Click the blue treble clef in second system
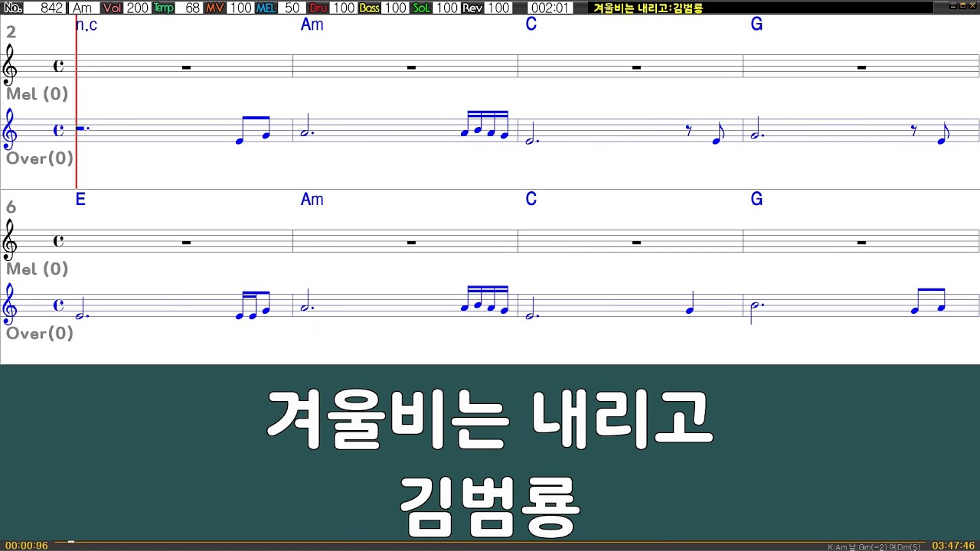 click(x=10, y=305)
